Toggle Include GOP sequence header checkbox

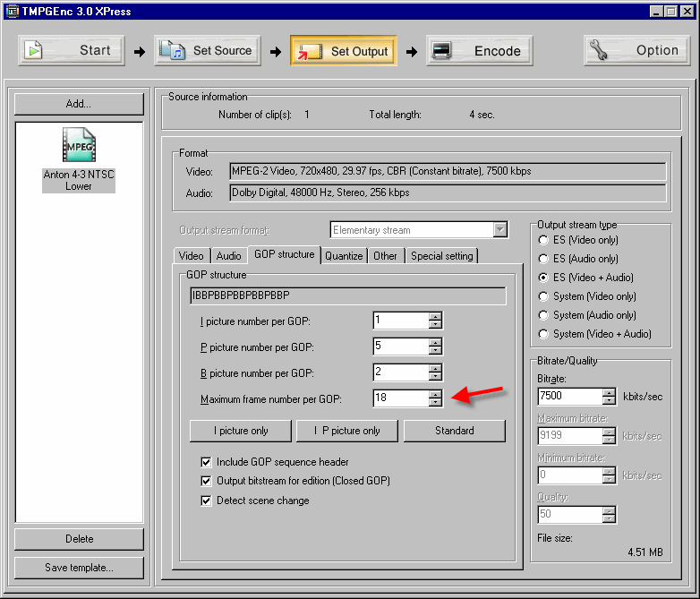pos(206,462)
